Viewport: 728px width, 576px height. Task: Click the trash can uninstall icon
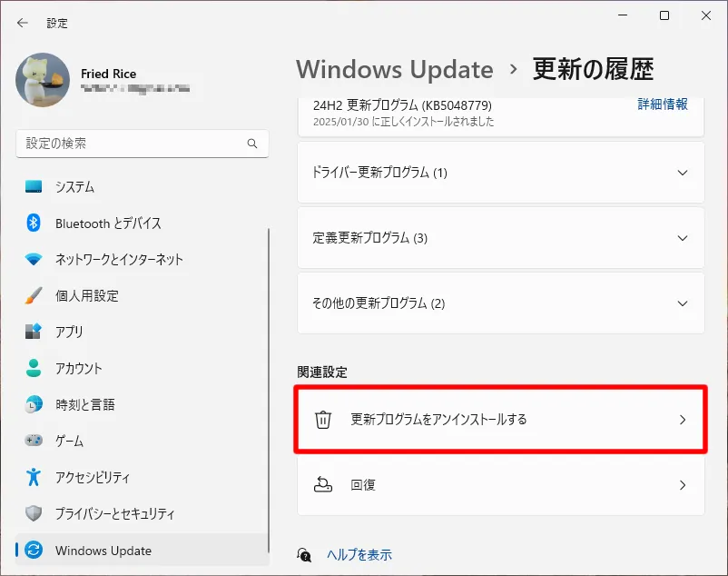coord(323,420)
